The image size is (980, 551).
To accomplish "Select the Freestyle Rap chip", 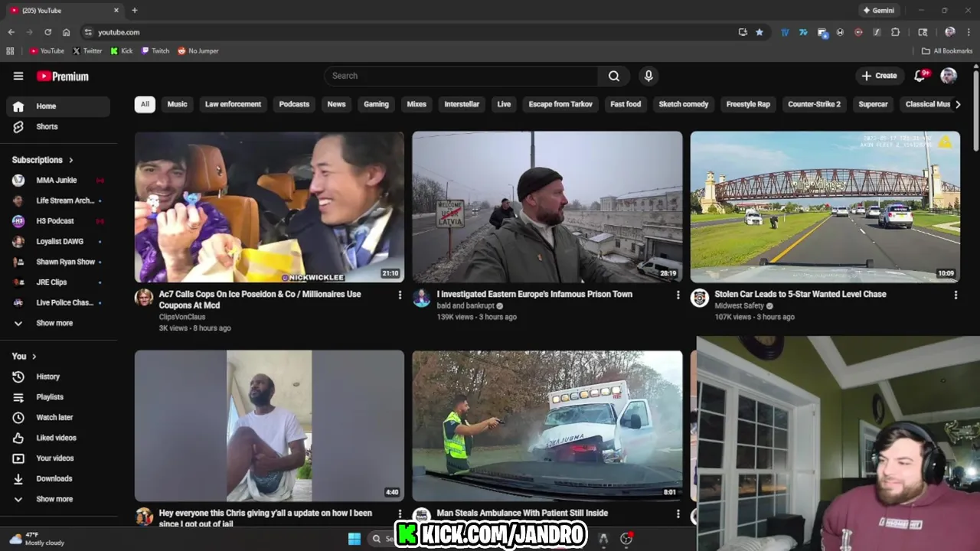I will (x=748, y=104).
